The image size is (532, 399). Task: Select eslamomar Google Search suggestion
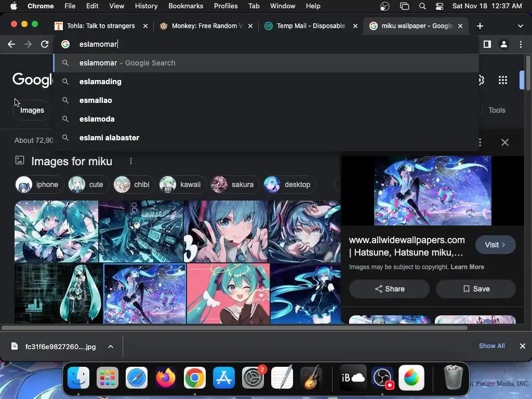point(267,63)
